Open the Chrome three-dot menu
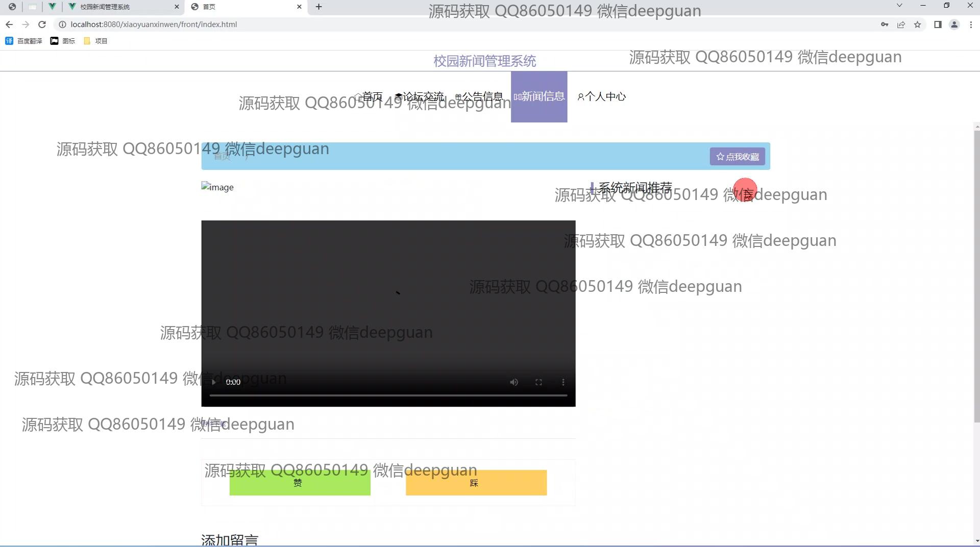The width and height of the screenshot is (980, 547). [971, 24]
